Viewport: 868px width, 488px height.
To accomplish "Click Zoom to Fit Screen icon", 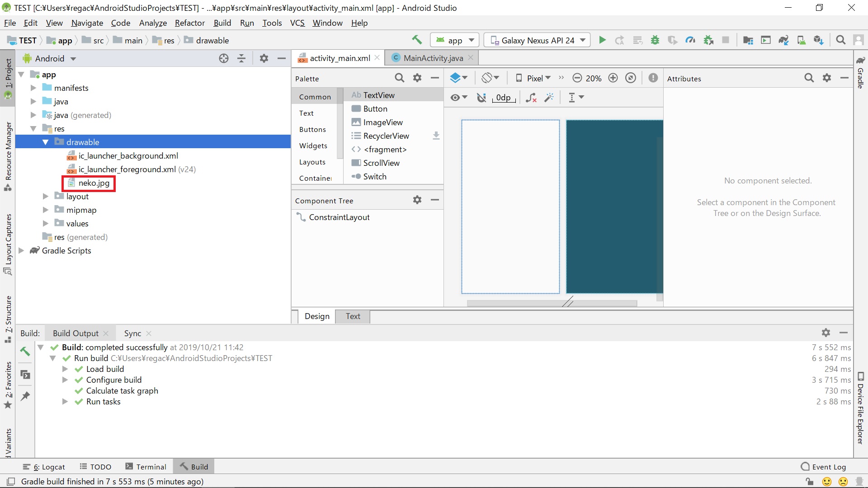I will [x=631, y=78].
